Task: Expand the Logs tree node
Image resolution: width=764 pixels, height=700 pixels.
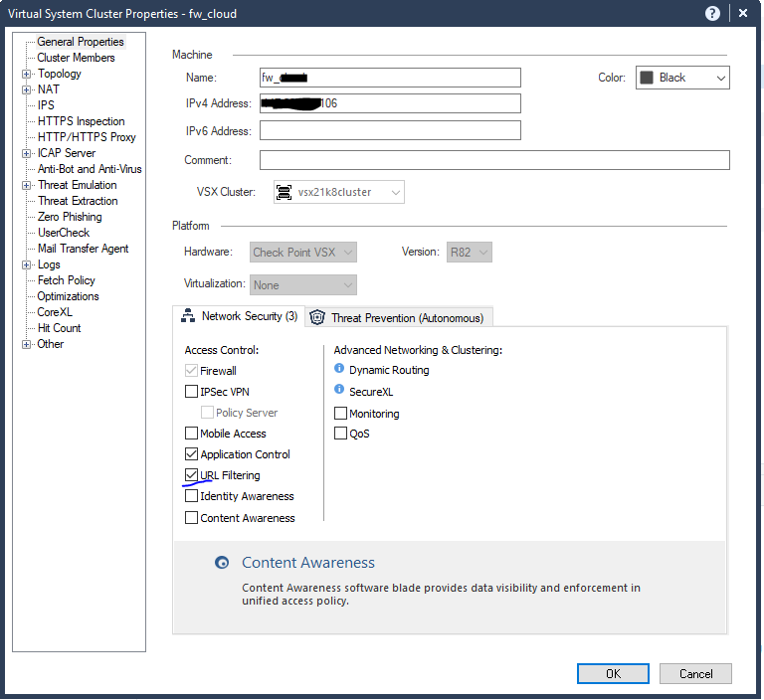Action: point(26,265)
